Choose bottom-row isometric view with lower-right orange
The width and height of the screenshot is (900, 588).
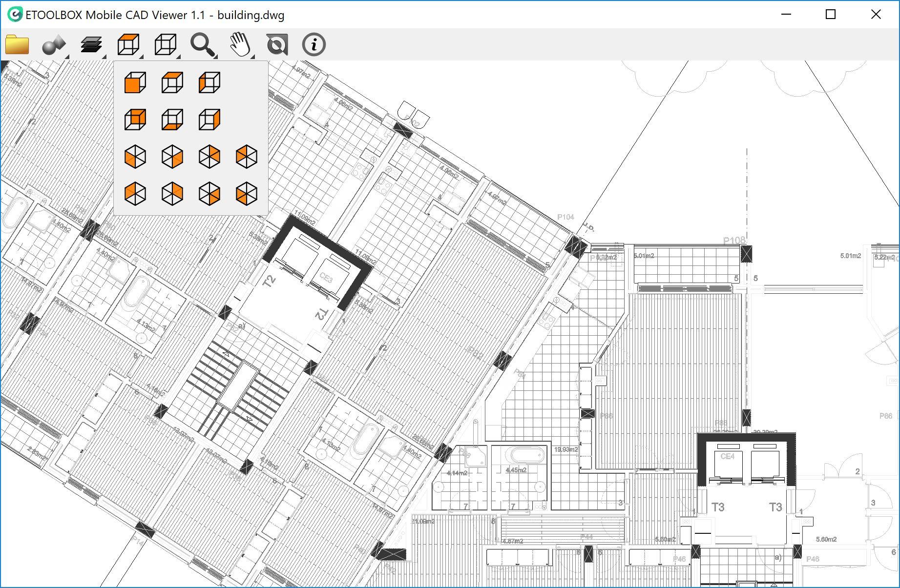click(209, 194)
